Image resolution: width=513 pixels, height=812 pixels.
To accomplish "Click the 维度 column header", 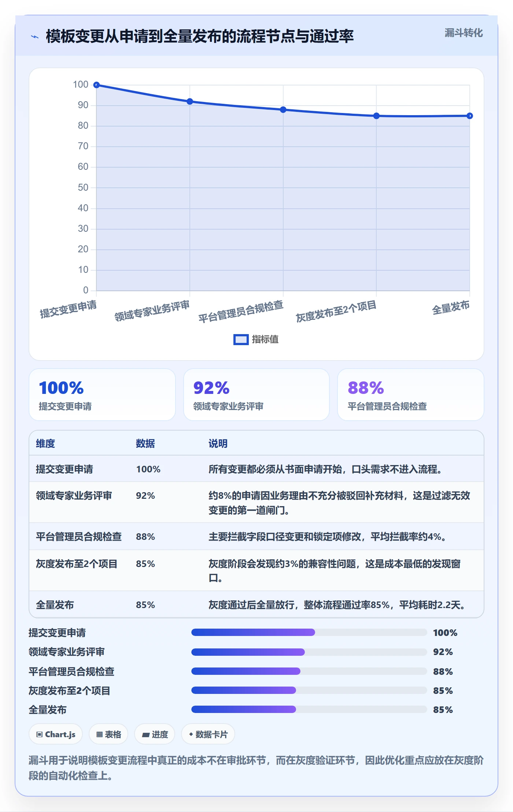I will [45, 443].
